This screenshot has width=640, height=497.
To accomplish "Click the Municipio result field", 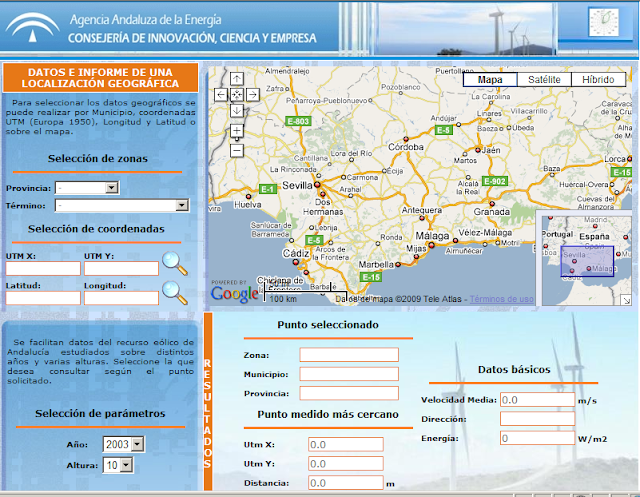I will coord(349,374).
